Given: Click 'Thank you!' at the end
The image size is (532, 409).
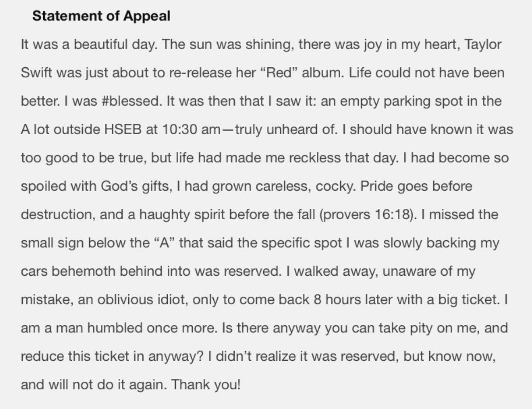Looking at the screenshot, I should click(206, 384).
